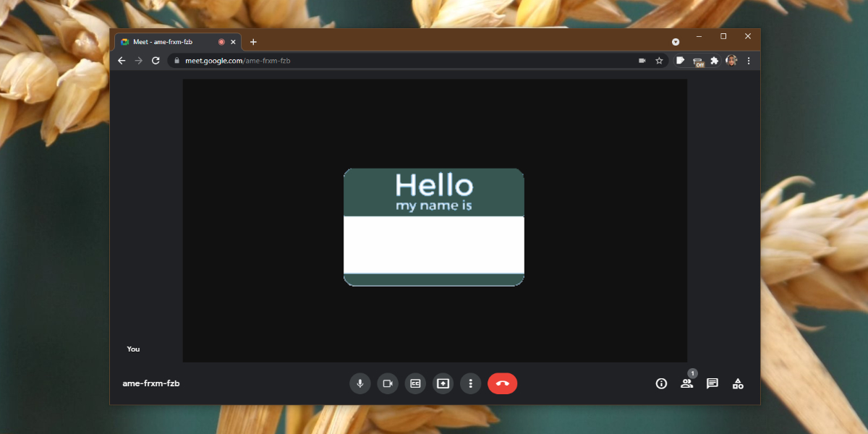Mute the microphone in Meet
868x434 pixels.
click(360, 383)
